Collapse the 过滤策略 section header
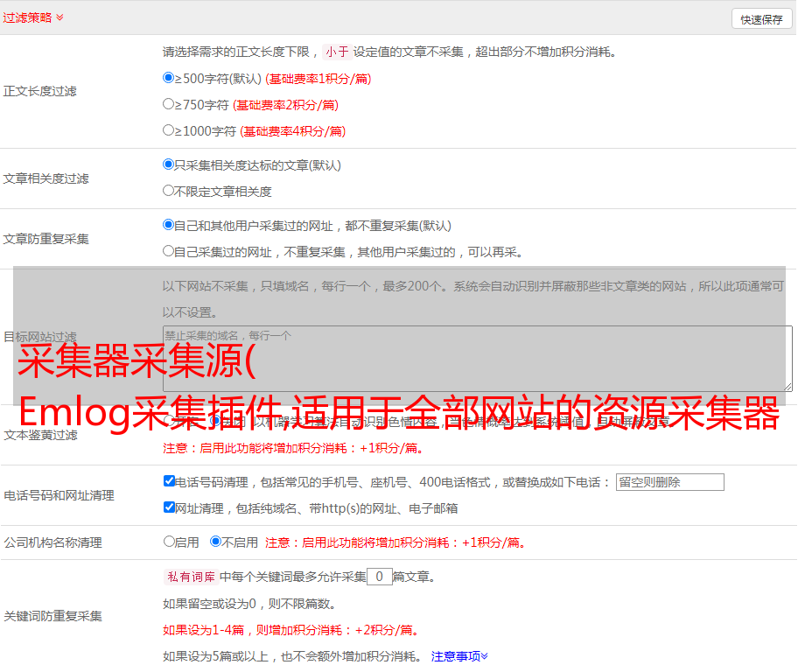Image resolution: width=798 pixels, height=672 pixels. click(33, 17)
